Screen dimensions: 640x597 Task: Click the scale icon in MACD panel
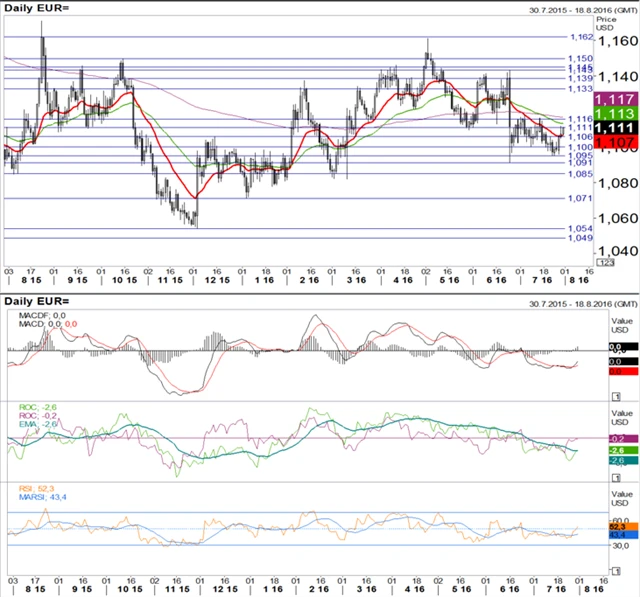click(614, 397)
